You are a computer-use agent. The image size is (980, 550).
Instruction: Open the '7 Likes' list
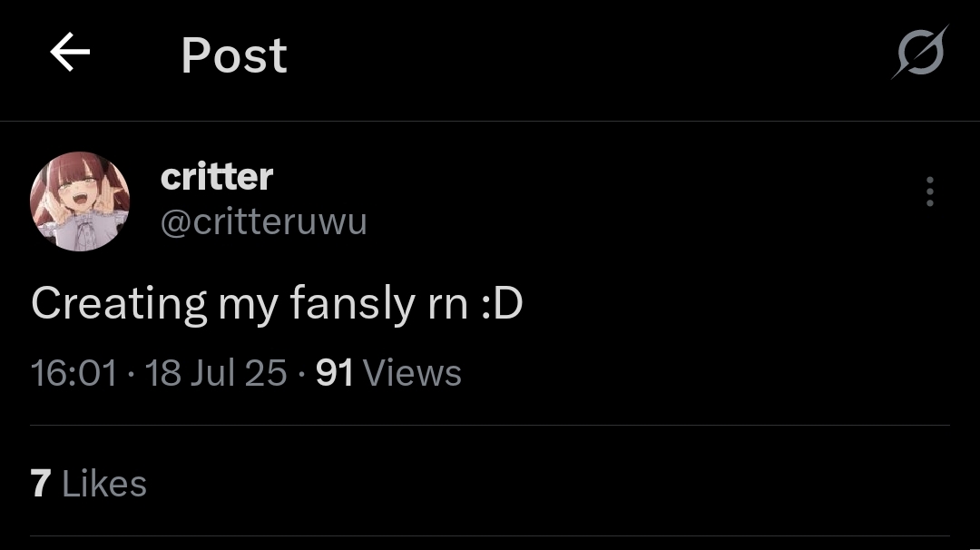[x=89, y=484]
